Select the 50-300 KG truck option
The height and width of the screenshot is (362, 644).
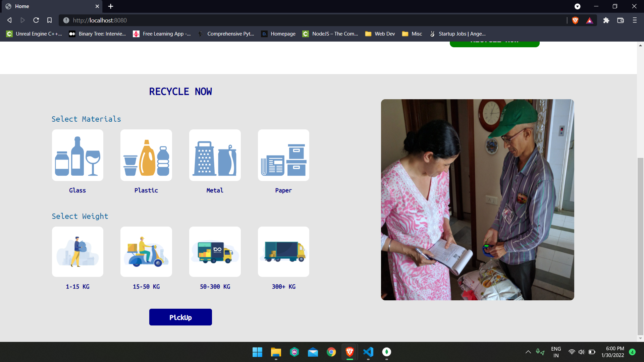(215, 252)
